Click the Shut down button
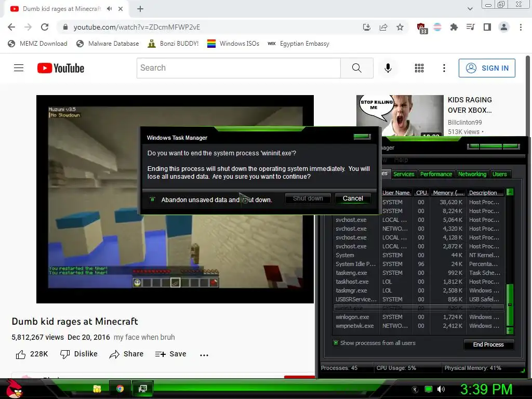Image resolution: width=532 pixels, height=399 pixels. click(x=308, y=198)
